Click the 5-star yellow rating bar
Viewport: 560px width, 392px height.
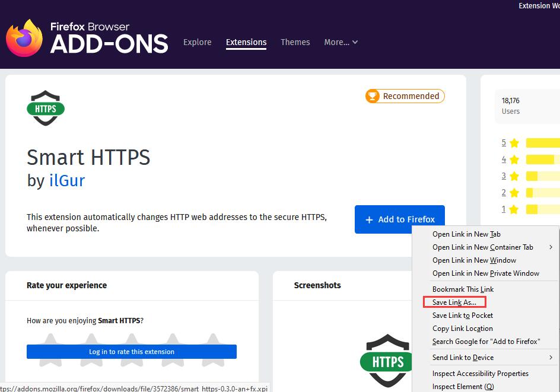click(x=543, y=143)
